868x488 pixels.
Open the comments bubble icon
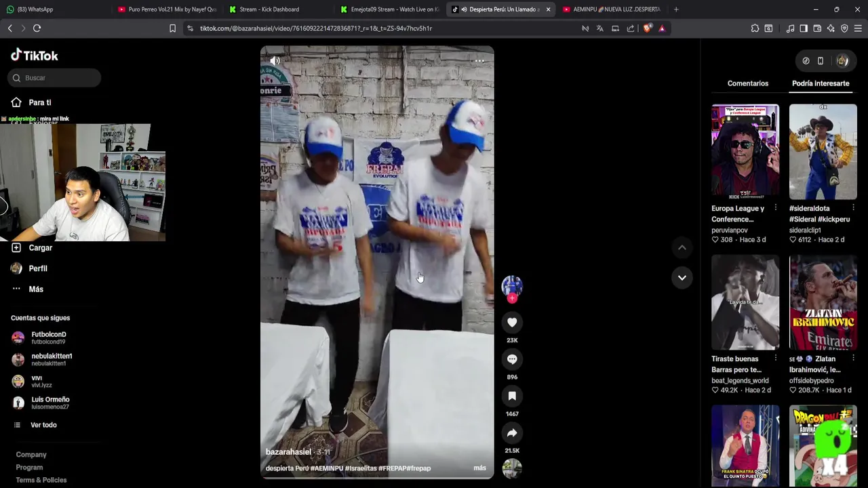coord(512,359)
